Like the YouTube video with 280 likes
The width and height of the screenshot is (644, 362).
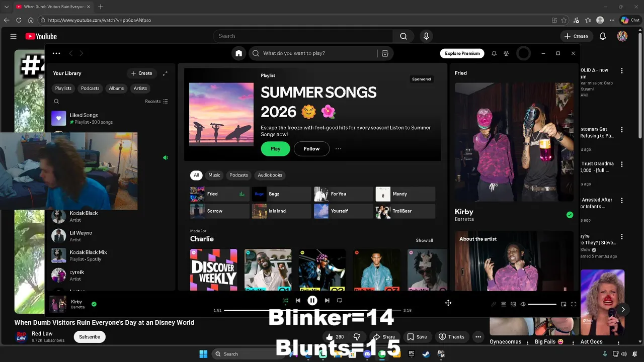click(335, 337)
